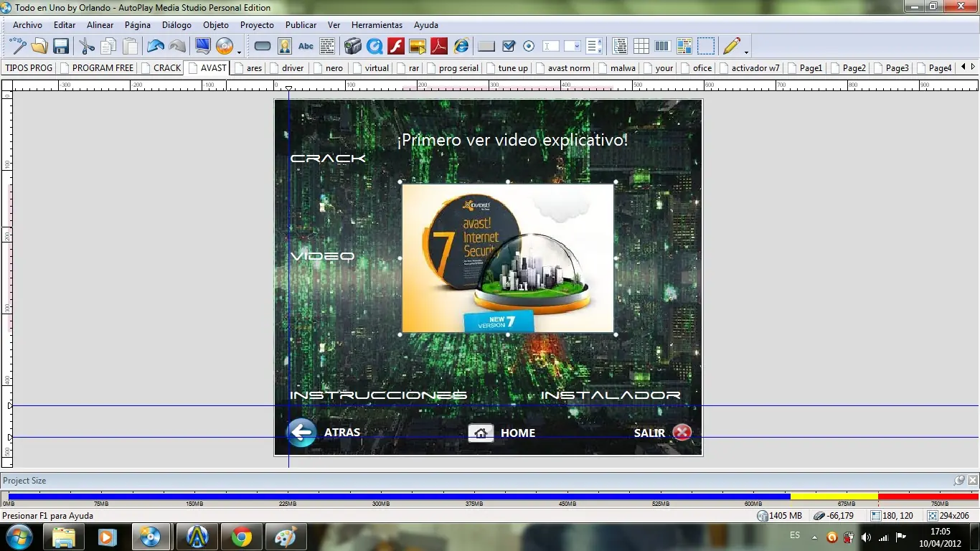Copy the selected object
Viewport: 980px width, 551px height.
coord(108,47)
